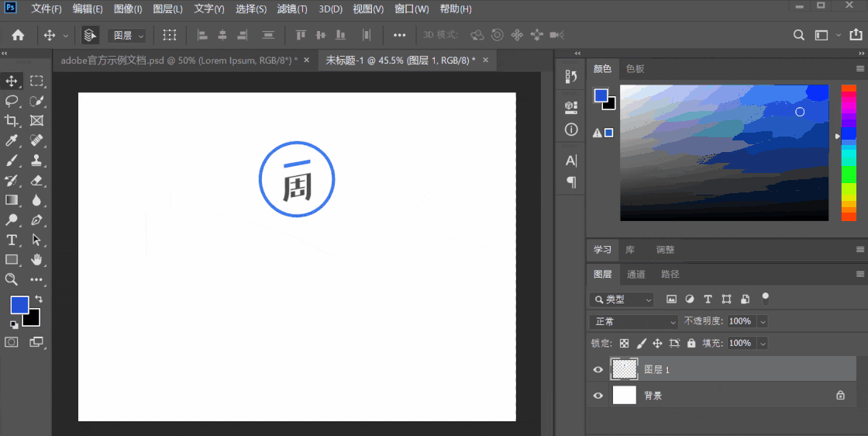Open the 文件(F) menu

(x=46, y=9)
